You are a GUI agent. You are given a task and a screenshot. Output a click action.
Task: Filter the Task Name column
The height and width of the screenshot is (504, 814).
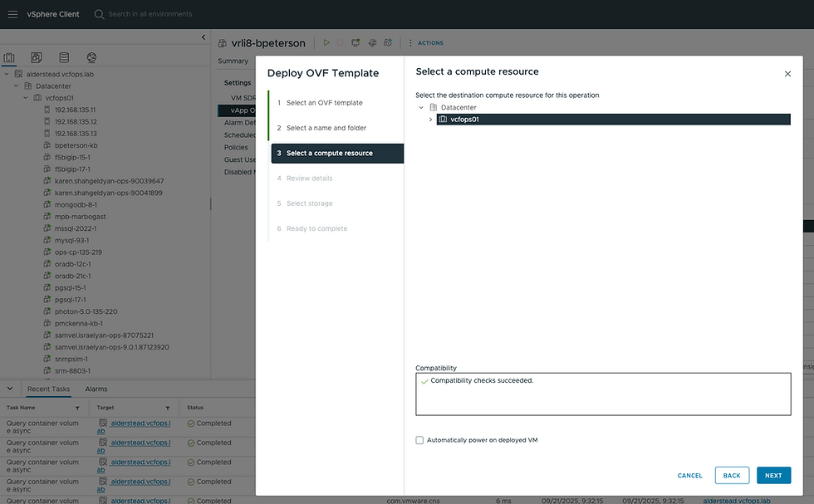click(x=77, y=409)
